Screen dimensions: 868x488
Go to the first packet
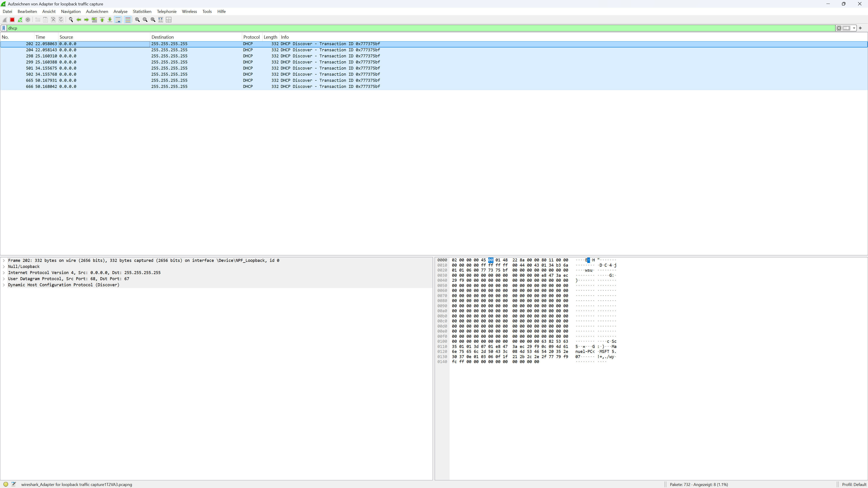pos(102,20)
